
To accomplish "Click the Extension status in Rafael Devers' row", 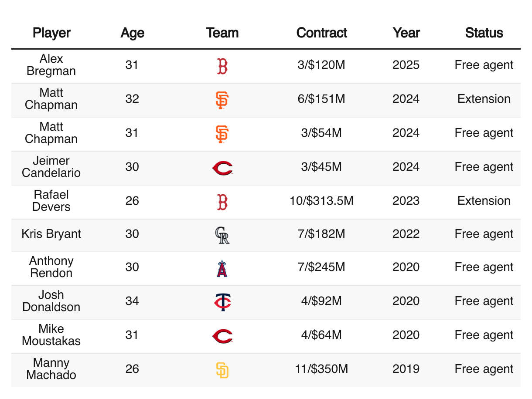I will pyautogui.click(x=484, y=201).
